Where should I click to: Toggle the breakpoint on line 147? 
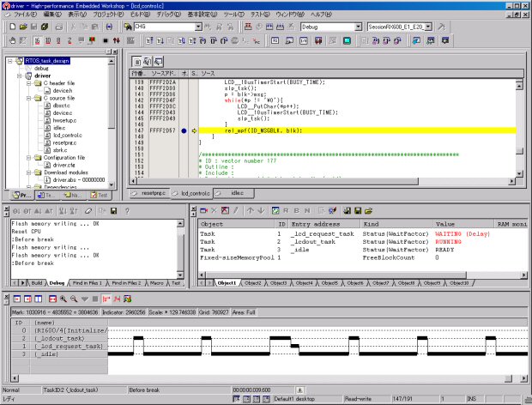point(184,130)
